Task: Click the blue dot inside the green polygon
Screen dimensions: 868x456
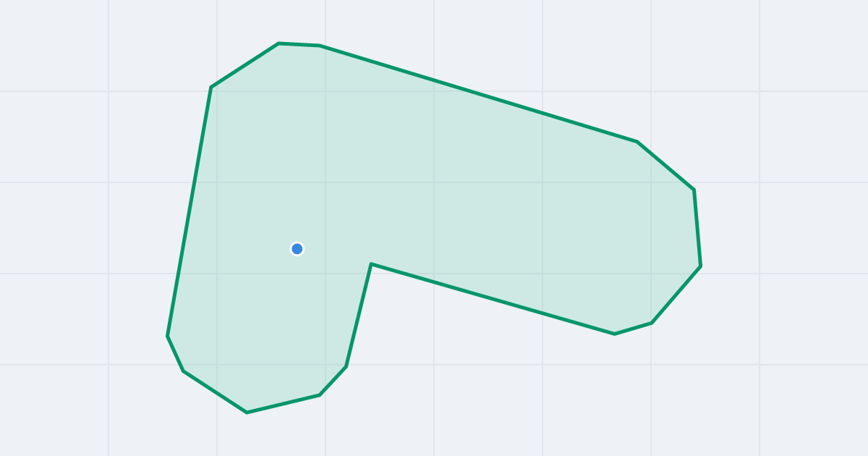Action: [x=297, y=249]
